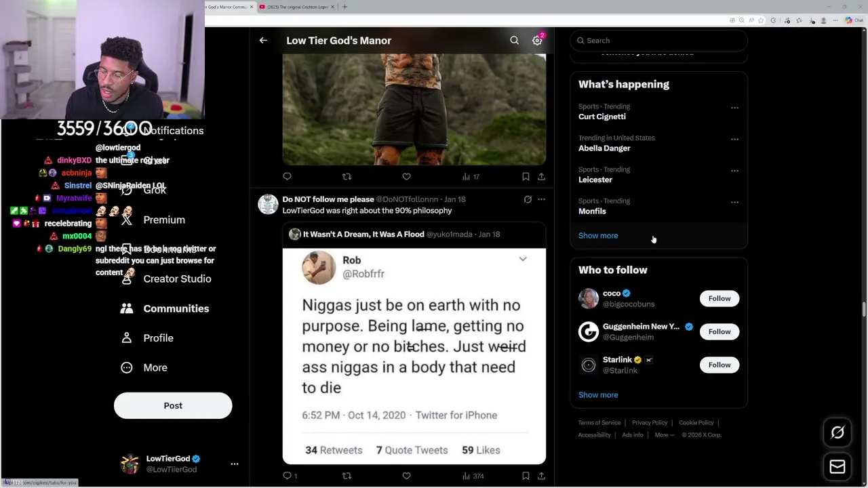Go back using the arrow beside Low Tier God's Manor
The height and width of the screenshot is (488, 868).
click(x=263, y=41)
